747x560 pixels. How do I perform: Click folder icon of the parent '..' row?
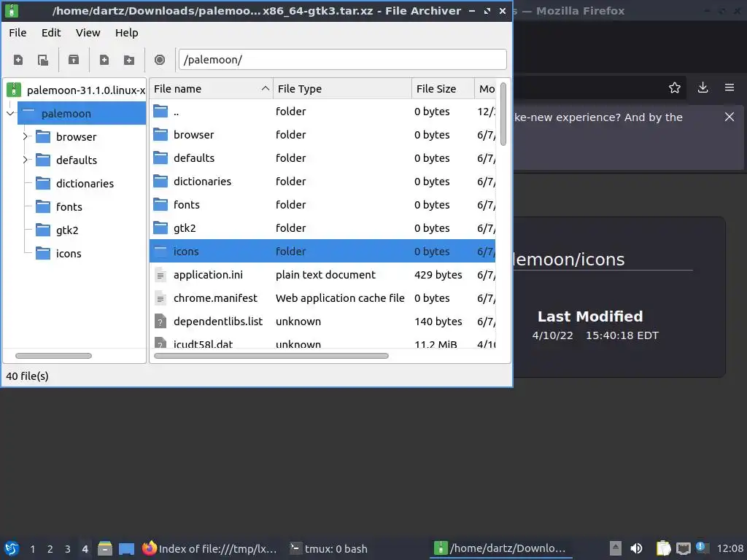coord(160,112)
